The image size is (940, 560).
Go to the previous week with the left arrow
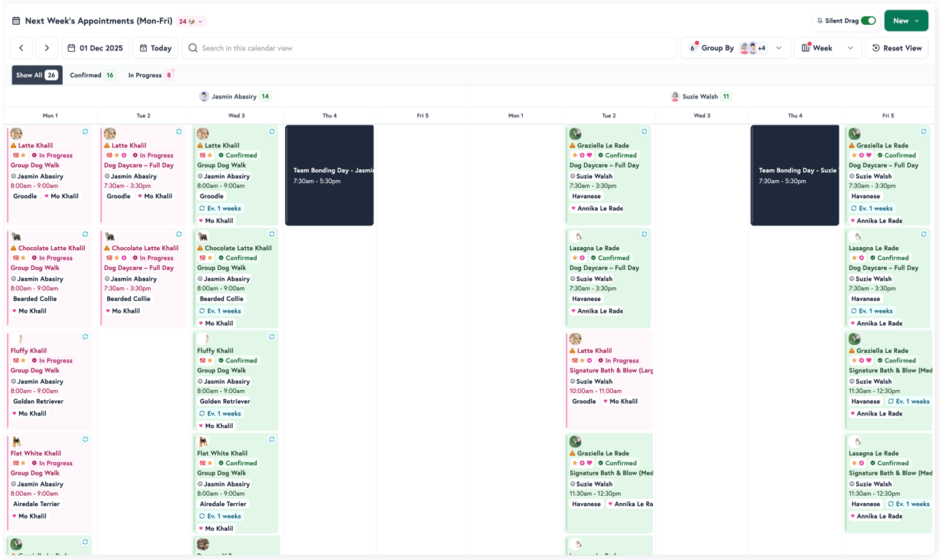click(21, 48)
